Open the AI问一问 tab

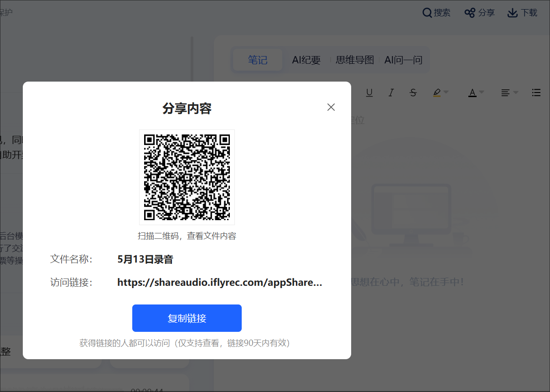(404, 60)
